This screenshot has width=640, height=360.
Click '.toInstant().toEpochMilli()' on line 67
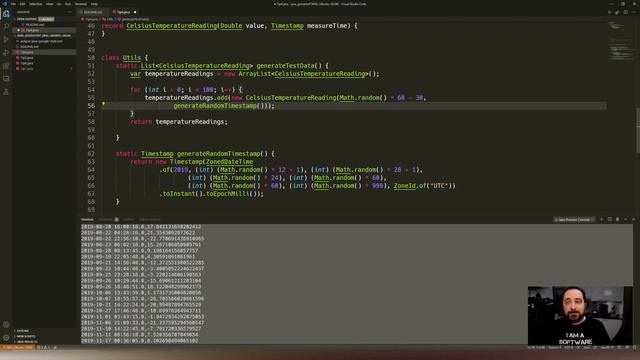[211, 194]
